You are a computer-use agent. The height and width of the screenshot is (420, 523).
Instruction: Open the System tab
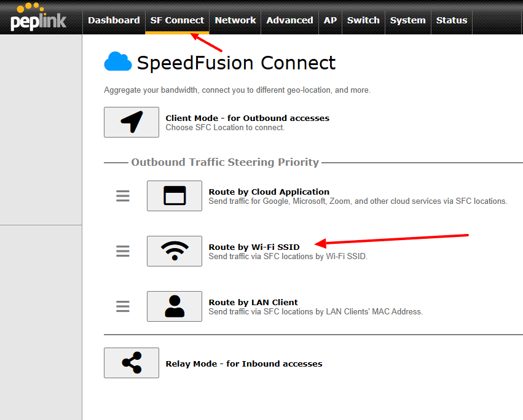pyautogui.click(x=408, y=20)
